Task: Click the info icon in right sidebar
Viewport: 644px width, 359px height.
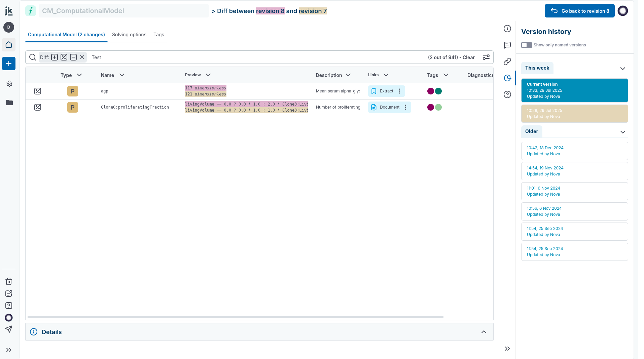Action: click(x=507, y=29)
